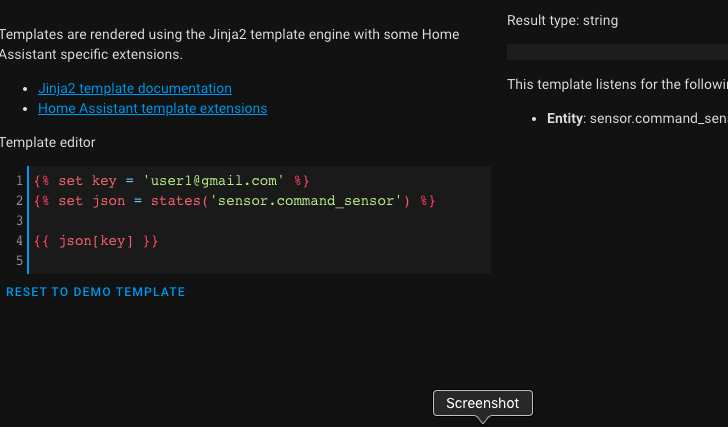This screenshot has width=728, height=427.
Task: Click the 'Result type: string' text
Action: [562, 20]
